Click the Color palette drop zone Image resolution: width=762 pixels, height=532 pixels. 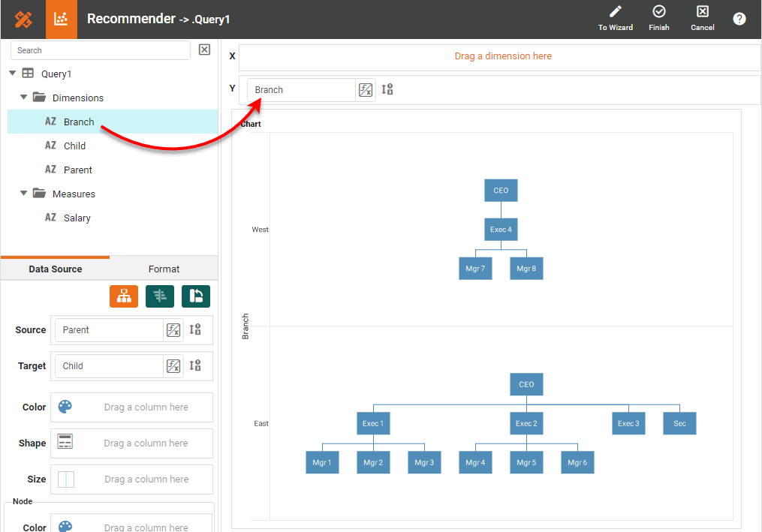[131, 407]
